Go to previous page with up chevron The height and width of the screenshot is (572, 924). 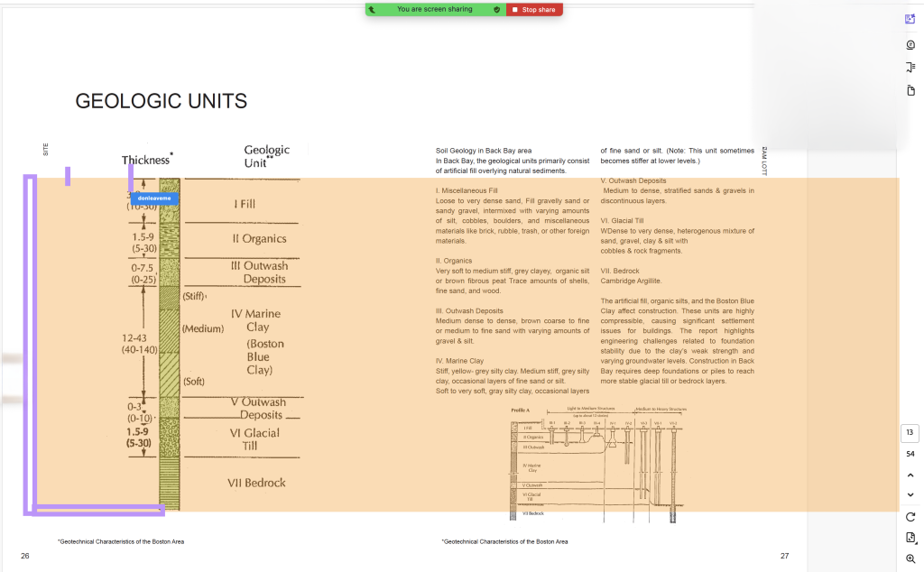(x=910, y=475)
